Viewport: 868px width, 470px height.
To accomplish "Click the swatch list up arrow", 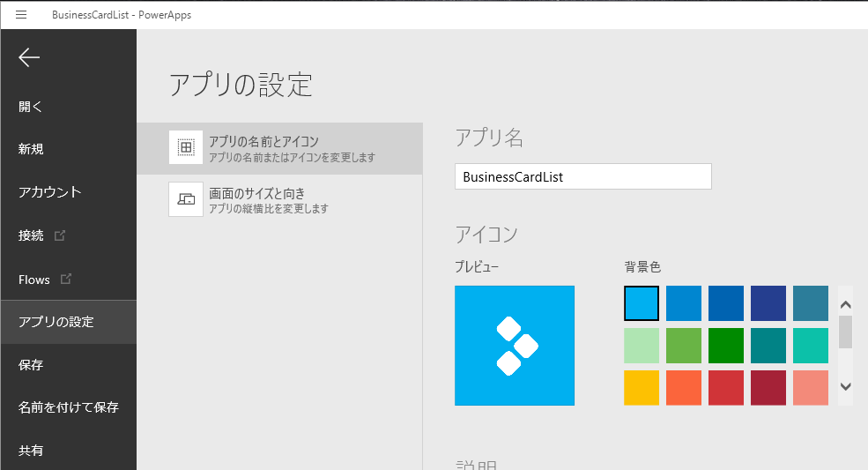I will [845, 304].
